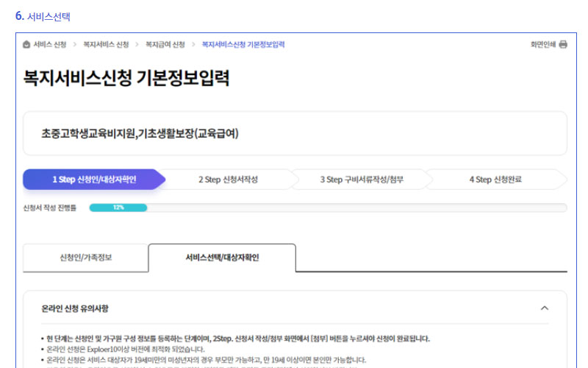
Task: Click the printer icon for 화면인쇄
Action: pos(563,45)
